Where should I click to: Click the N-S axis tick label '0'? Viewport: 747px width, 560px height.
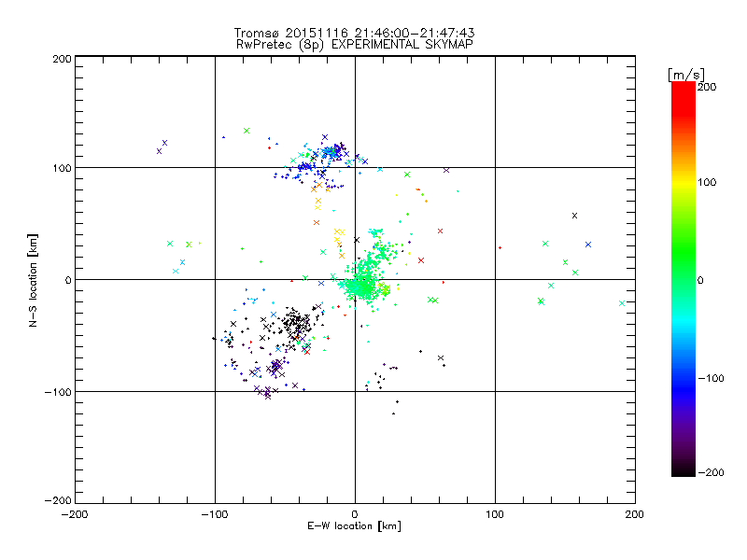point(68,280)
